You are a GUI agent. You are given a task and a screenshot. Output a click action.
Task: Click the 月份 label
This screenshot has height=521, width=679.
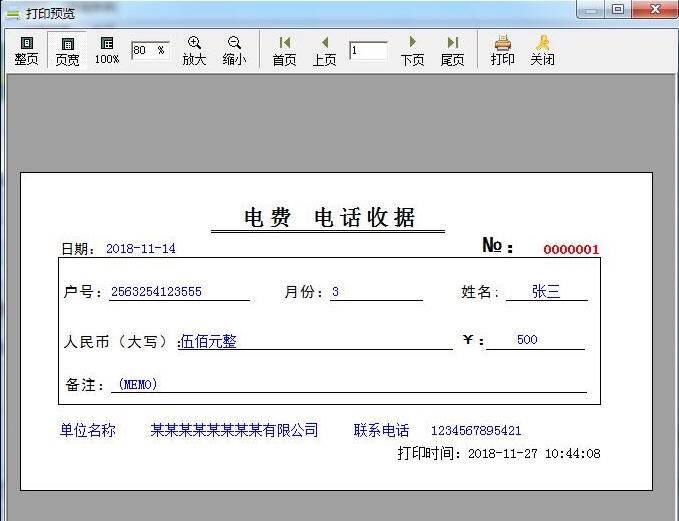pyautogui.click(x=304, y=291)
